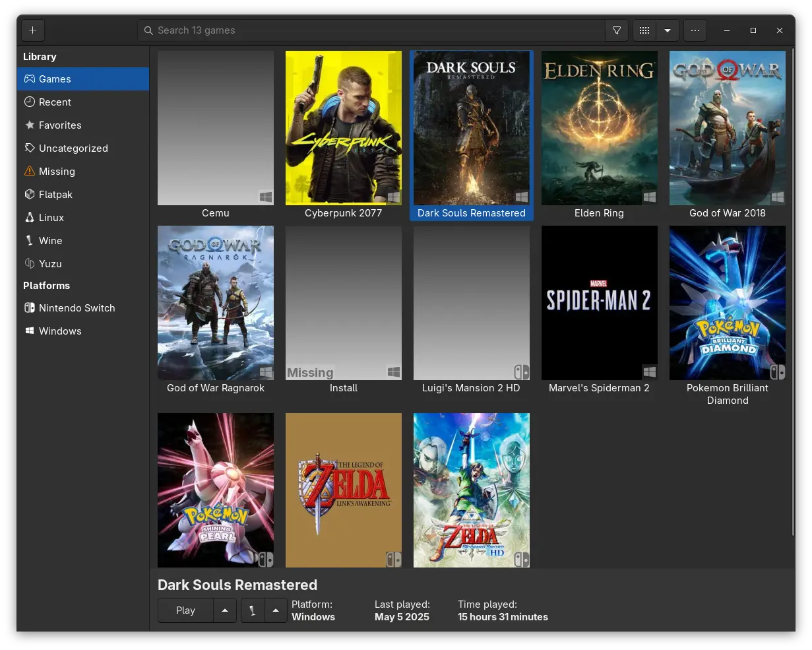The image size is (812, 650).
Task: Select the Cemu game cover
Action: (216, 128)
